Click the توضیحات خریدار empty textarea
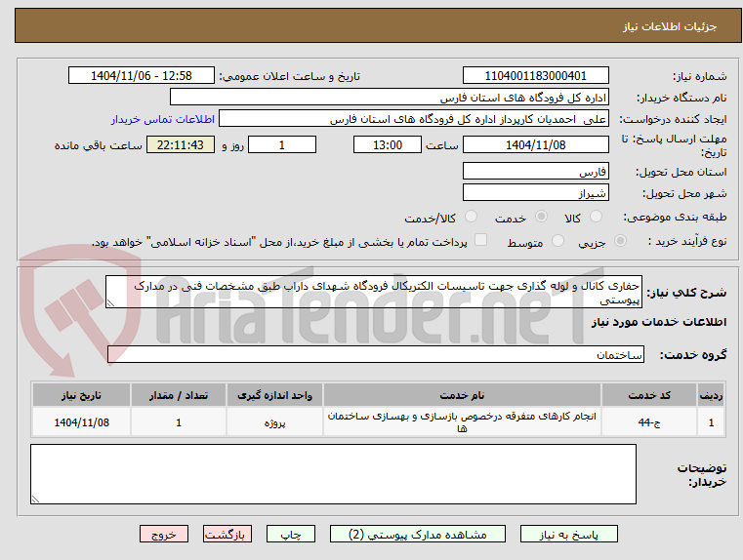 point(333,474)
